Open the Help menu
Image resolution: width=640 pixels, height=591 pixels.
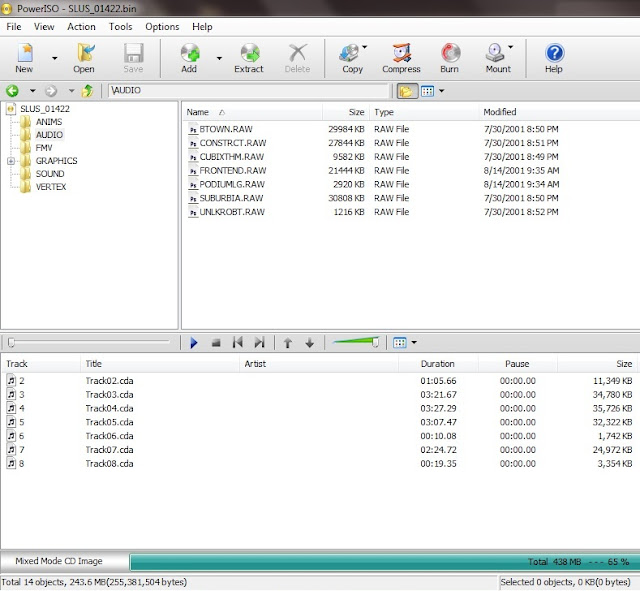click(202, 27)
